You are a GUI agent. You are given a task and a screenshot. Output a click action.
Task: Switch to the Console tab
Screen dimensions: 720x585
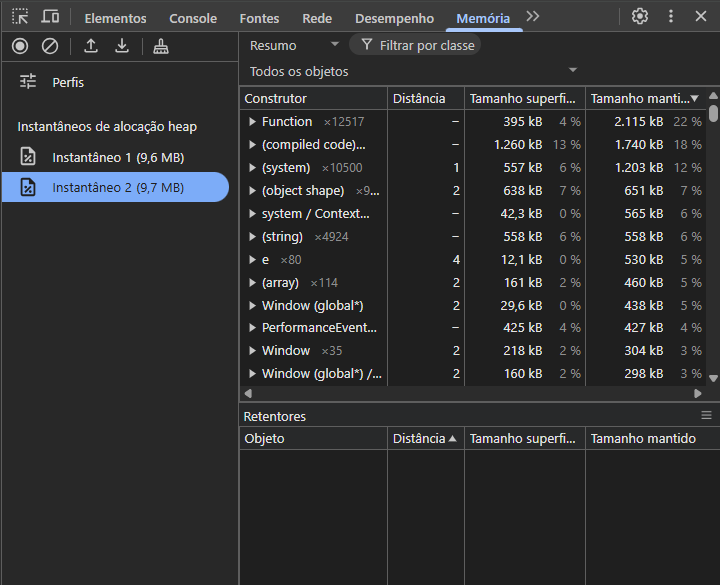[x=193, y=18]
